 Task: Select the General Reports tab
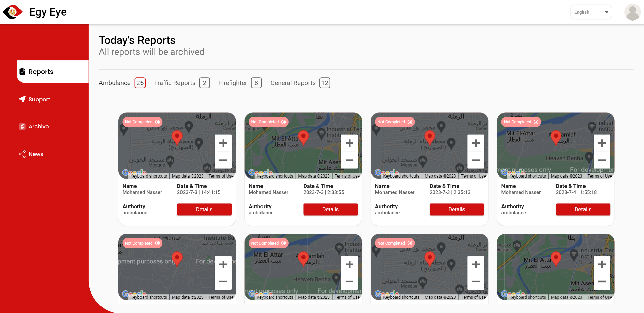[x=300, y=83]
